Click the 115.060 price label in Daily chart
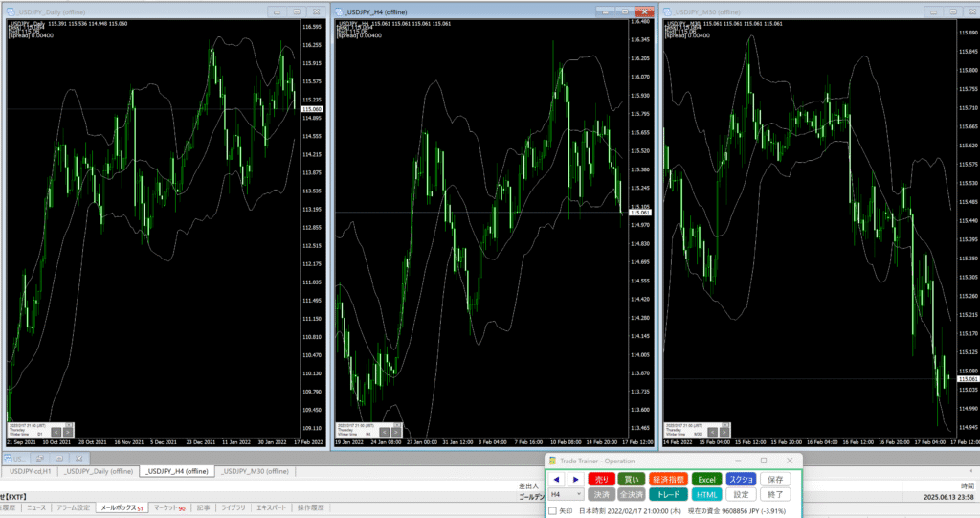The height and width of the screenshot is (518, 980). [312, 109]
